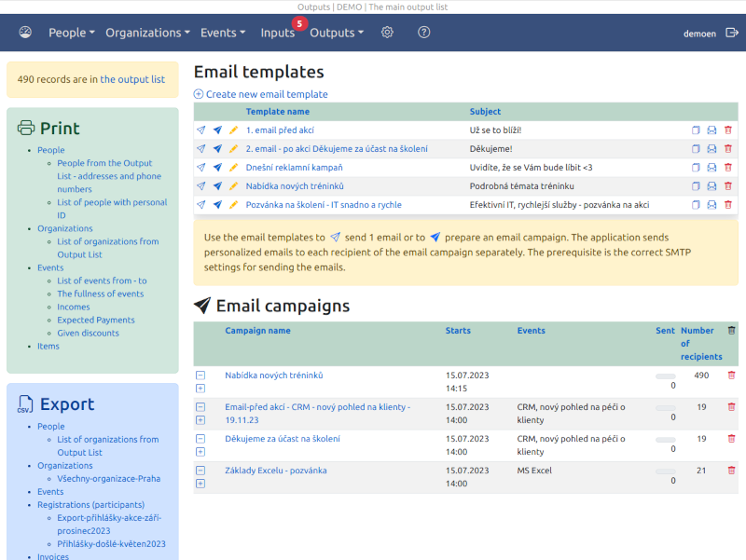
Task: Click the logout icon next to demoen
Action: pyautogui.click(x=732, y=33)
